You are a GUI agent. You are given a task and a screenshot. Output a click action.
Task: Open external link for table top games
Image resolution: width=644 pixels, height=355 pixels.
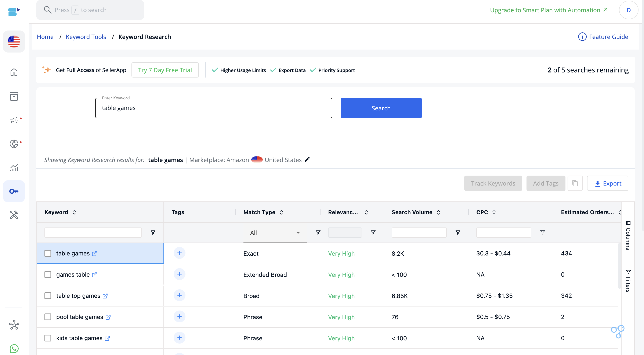coord(105,296)
